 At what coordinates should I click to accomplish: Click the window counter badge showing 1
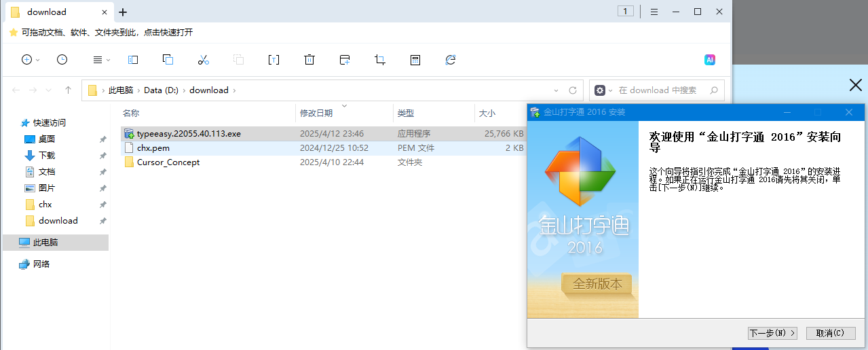[626, 11]
